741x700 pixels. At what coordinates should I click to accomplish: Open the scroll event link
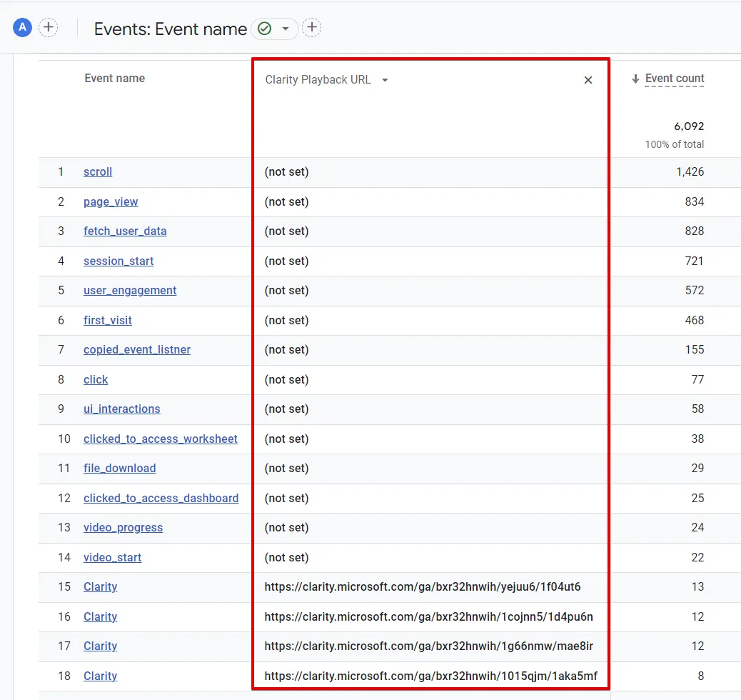tap(98, 172)
